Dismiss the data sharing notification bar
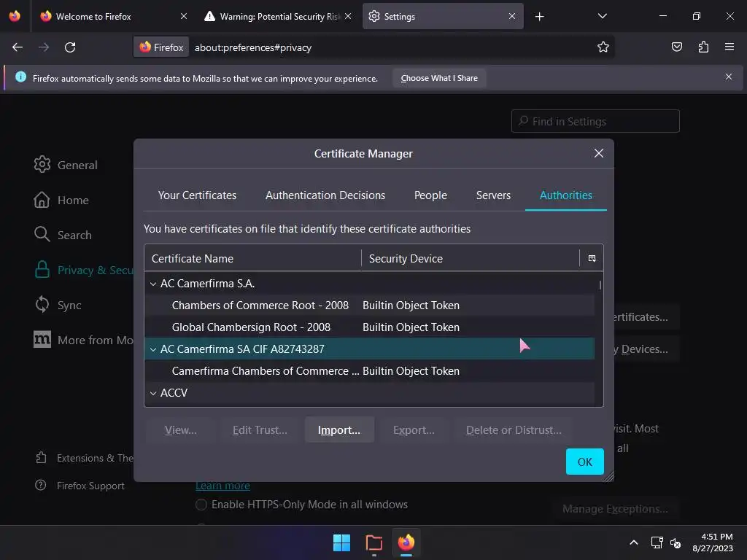The image size is (747, 560). click(x=729, y=77)
